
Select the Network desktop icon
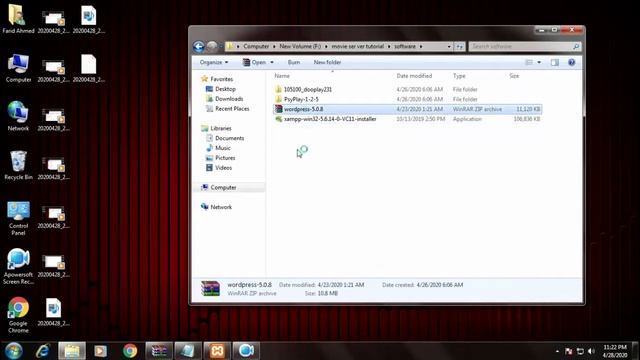click(x=18, y=116)
